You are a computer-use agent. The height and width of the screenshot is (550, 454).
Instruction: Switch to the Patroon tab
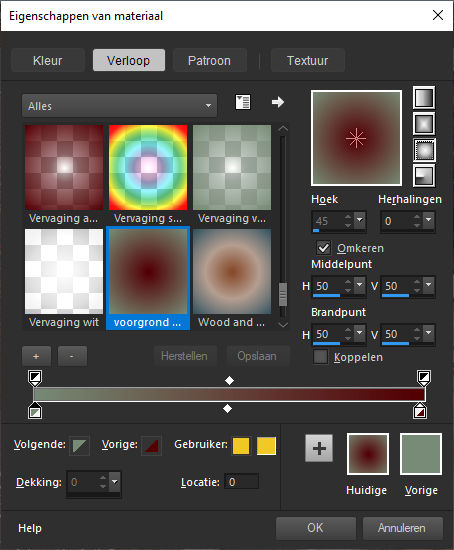click(209, 60)
